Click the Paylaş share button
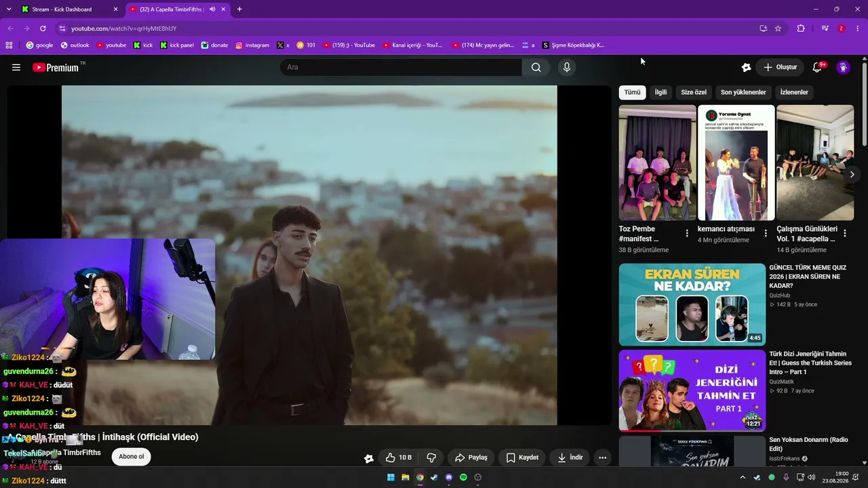The width and height of the screenshot is (868, 488). coord(471,457)
